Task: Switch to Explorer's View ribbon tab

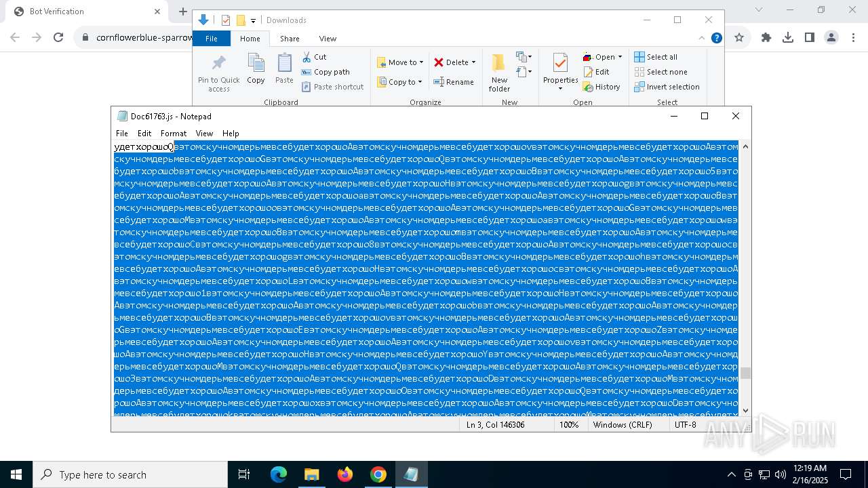Action: point(328,39)
